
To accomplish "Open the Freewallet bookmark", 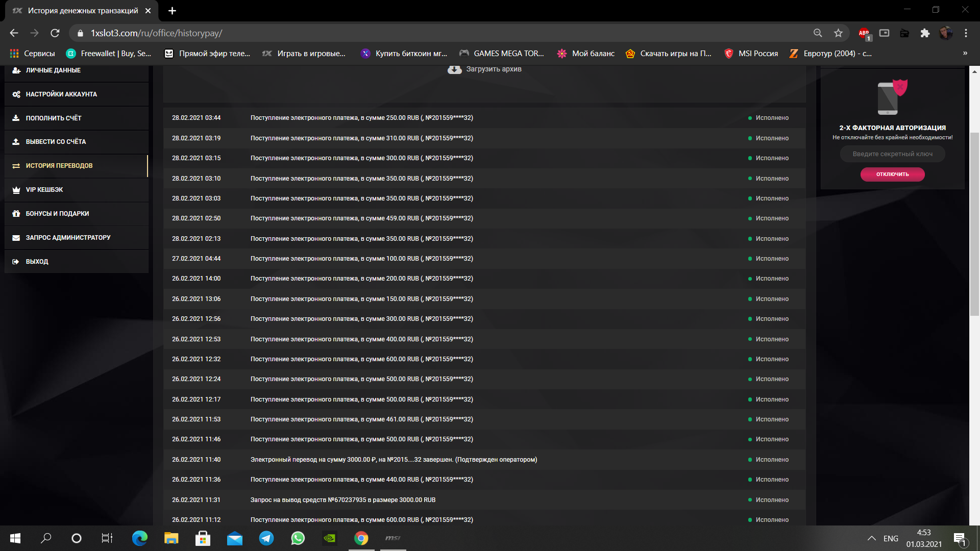I will [109, 54].
